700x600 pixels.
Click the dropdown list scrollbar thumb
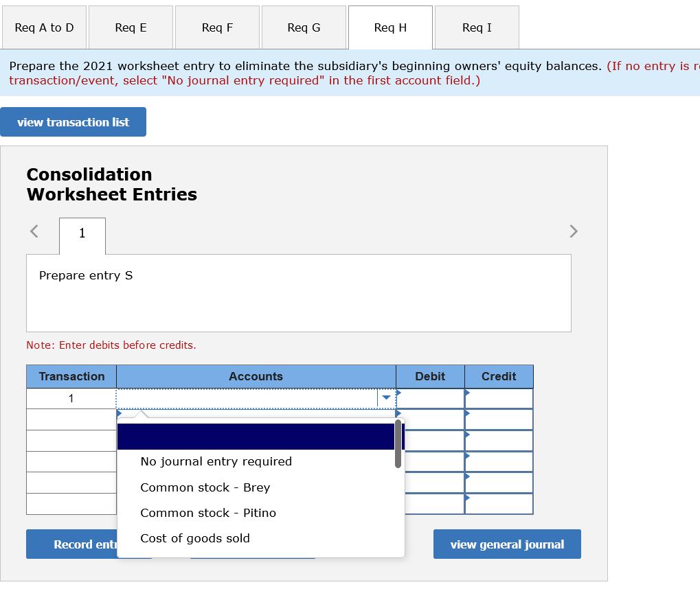pos(398,444)
